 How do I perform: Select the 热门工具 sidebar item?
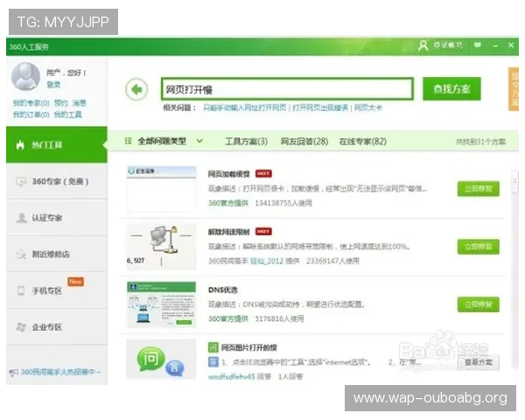coord(57,144)
